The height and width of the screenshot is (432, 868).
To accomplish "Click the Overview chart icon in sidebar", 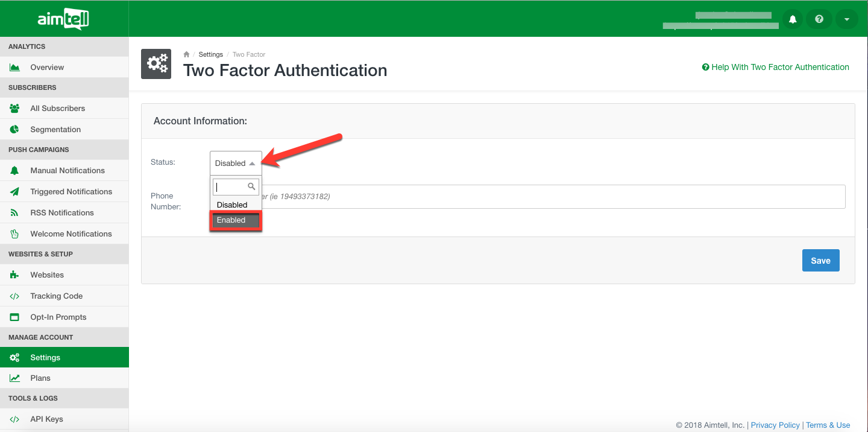I will [14, 68].
